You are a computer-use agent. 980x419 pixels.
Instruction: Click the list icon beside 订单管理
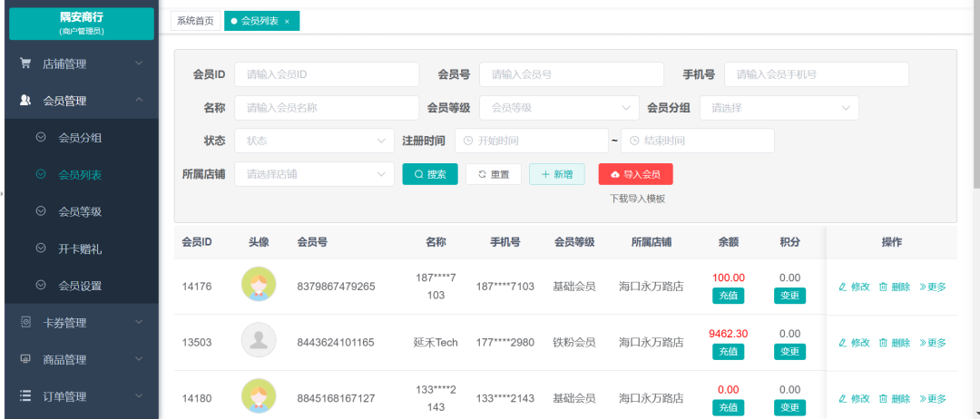point(25,396)
